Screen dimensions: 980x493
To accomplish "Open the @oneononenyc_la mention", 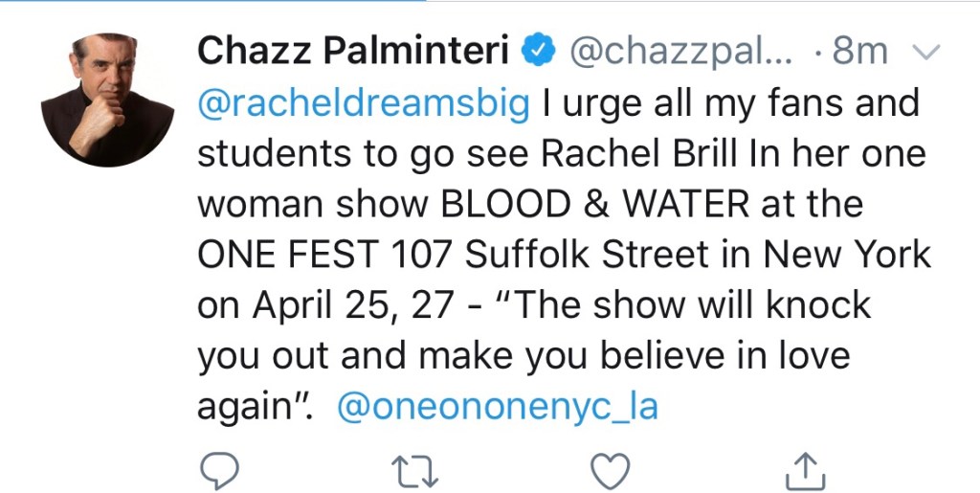I will (498, 407).
